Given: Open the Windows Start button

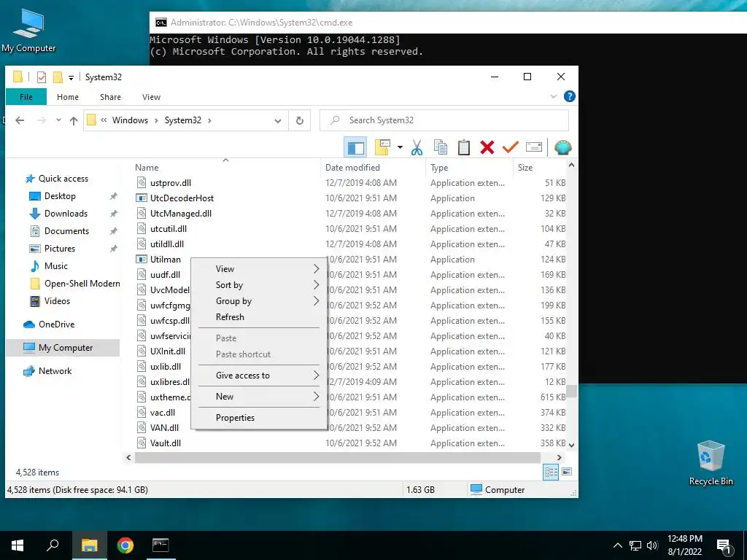Looking at the screenshot, I should tap(18, 545).
